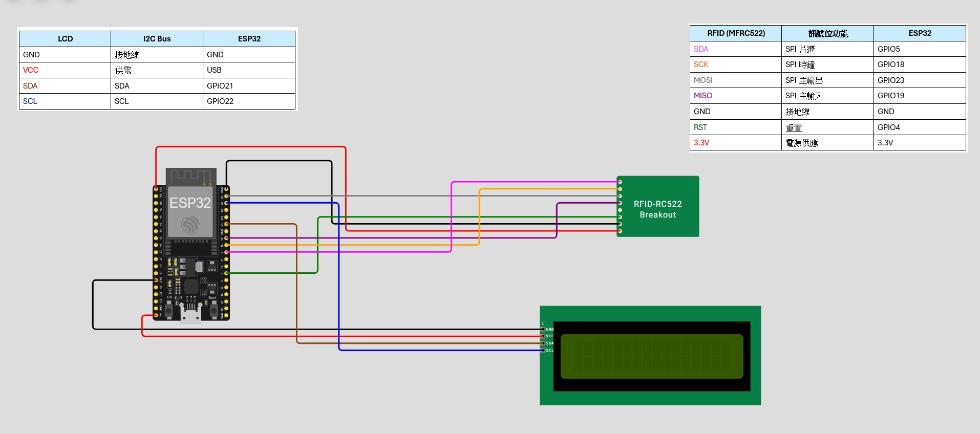Click the GPIO4 cell
Screen dimensions: 980x434
point(920,127)
